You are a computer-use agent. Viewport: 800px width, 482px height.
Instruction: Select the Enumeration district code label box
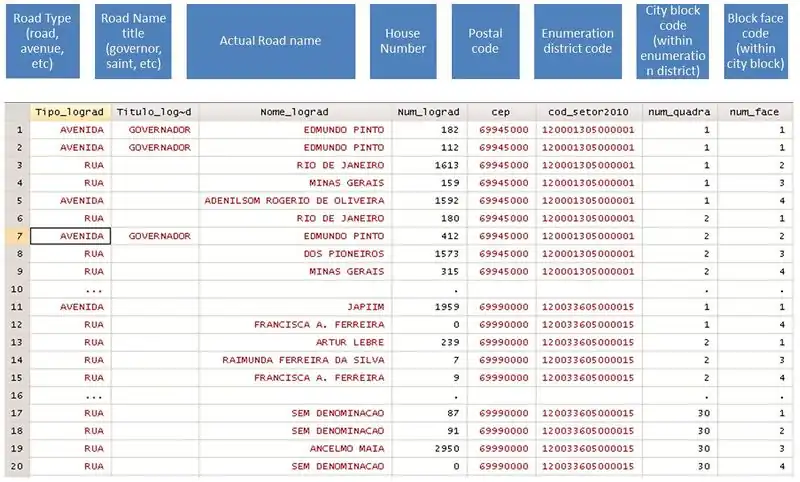(x=577, y=41)
